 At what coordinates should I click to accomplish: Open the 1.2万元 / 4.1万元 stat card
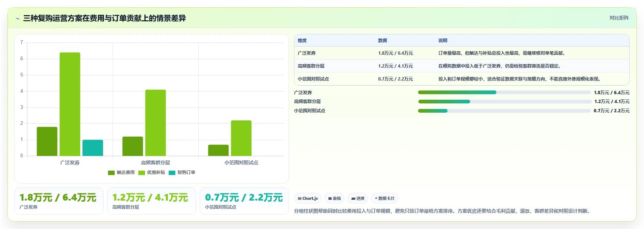(152, 201)
